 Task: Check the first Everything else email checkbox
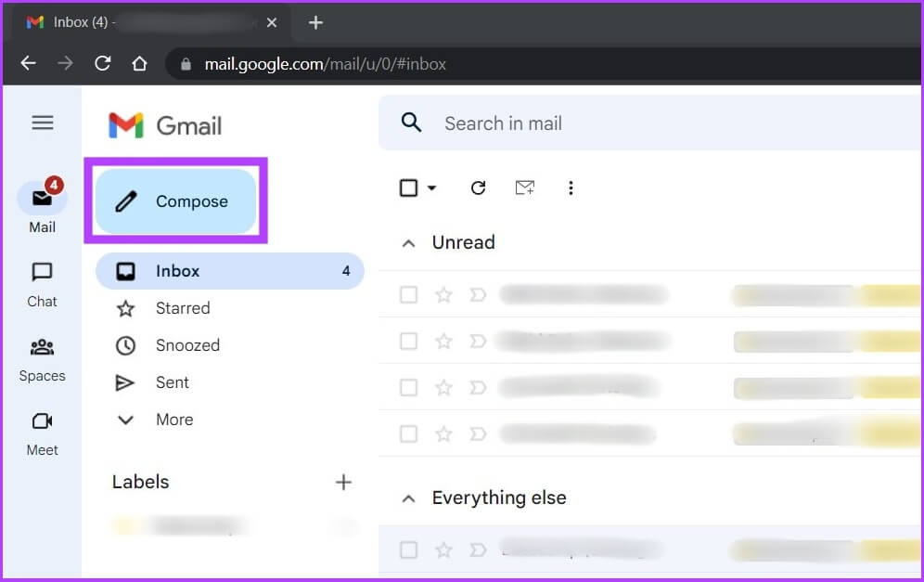(408, 550)
